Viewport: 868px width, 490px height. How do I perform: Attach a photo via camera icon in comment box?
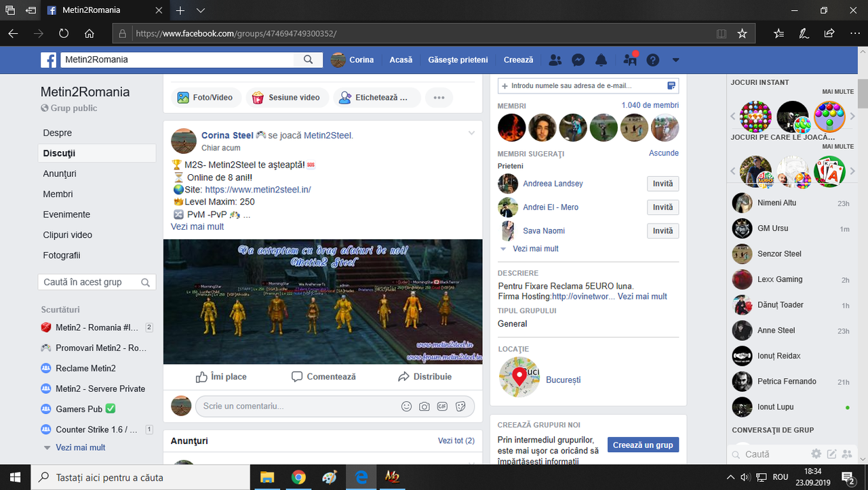(425, 406)
